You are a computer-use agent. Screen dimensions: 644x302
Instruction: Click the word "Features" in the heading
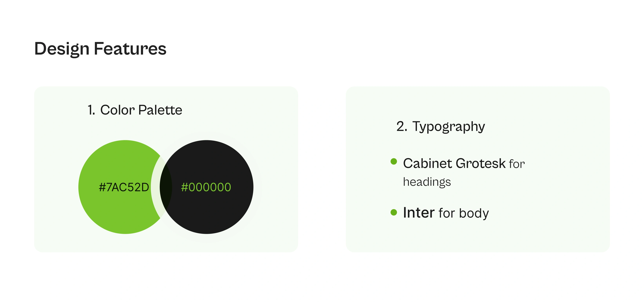click(130, 49)
